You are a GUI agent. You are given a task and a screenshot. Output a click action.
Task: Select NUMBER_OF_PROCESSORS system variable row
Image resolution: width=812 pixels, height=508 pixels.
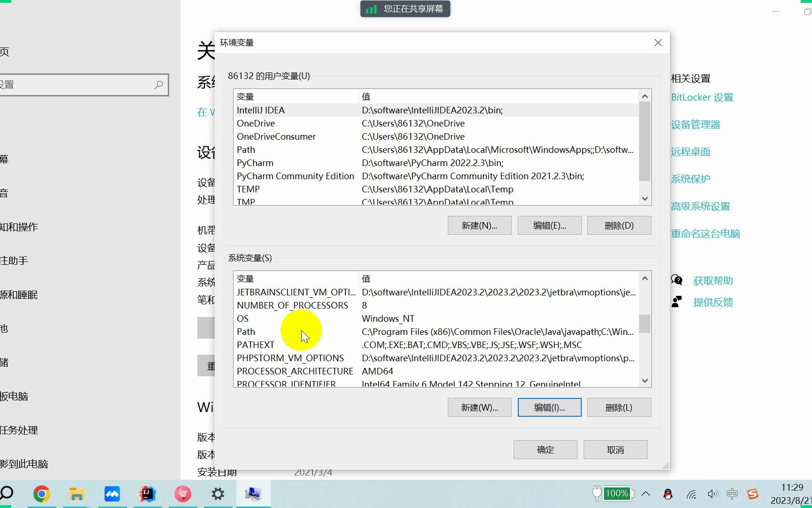click(436, 305)
